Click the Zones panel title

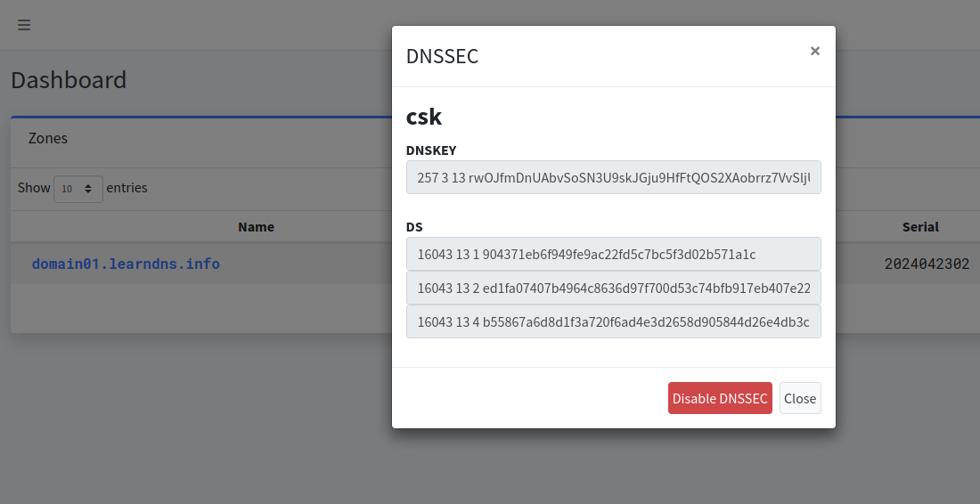[x=47, y=138]
